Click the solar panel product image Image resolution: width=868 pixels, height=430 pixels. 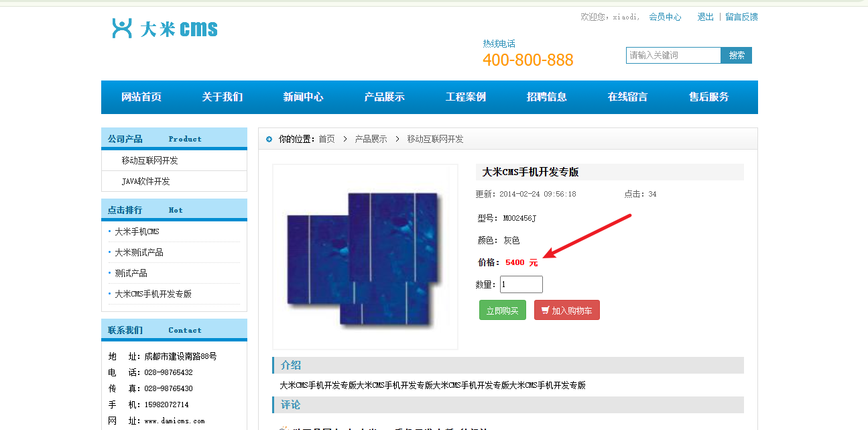click(365, 257)
